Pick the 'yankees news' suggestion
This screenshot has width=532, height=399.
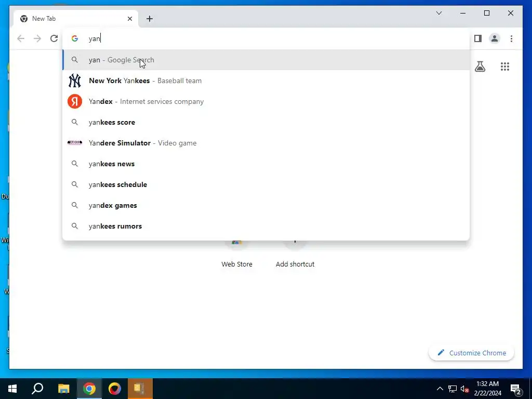[x=267, y=164]
